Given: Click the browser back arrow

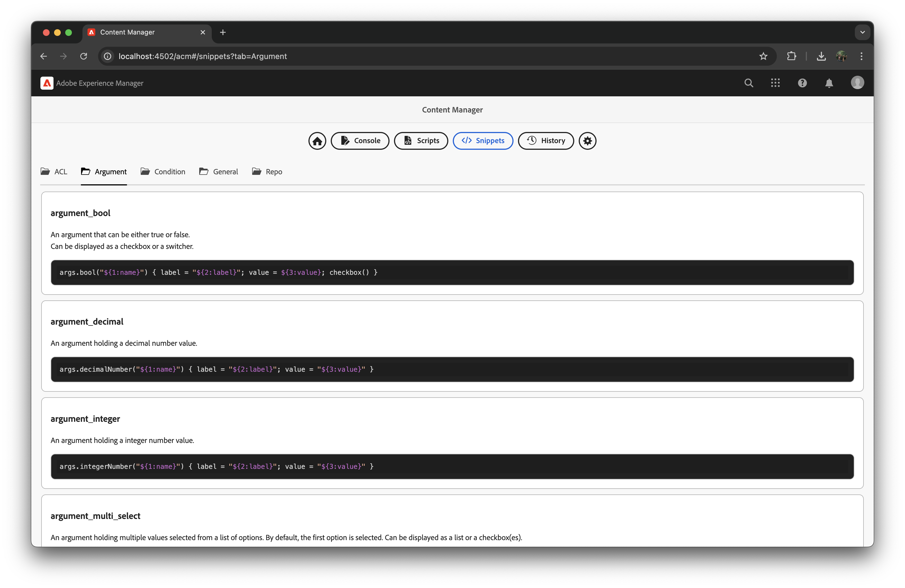Looking at the screenshot, I should coord(44,56).
